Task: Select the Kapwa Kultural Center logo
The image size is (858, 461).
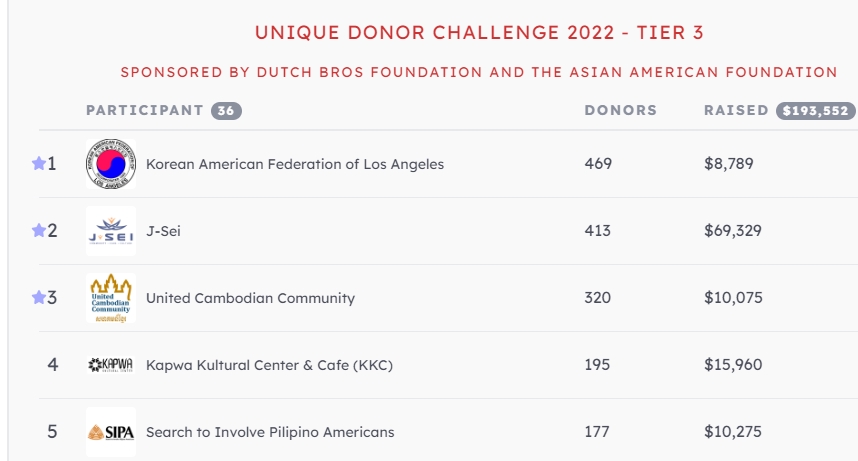Action: click(x=111, y=365)
